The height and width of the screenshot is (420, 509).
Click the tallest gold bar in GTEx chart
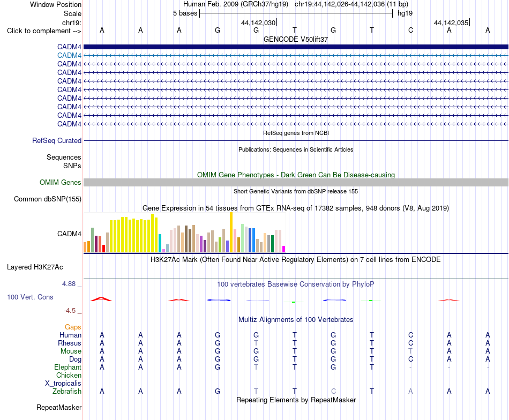coord(231,232)
